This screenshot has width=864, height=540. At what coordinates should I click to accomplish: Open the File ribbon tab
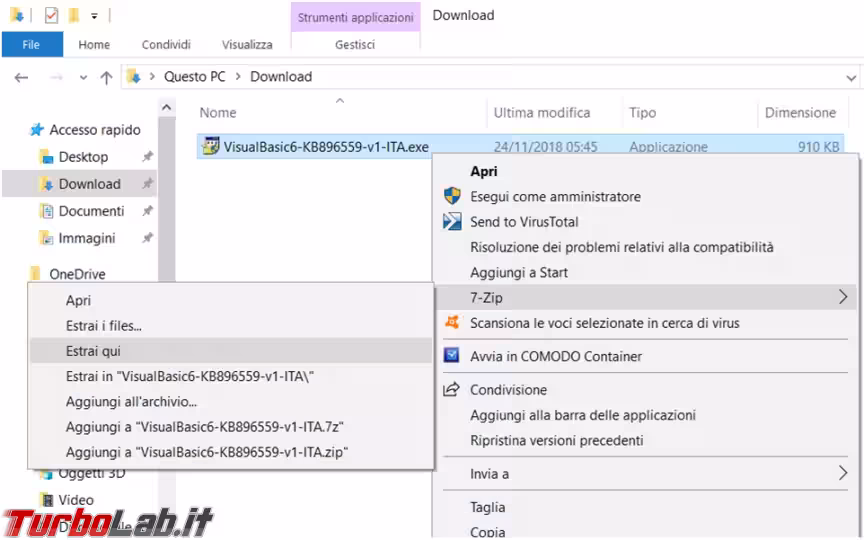click(31, 45)
